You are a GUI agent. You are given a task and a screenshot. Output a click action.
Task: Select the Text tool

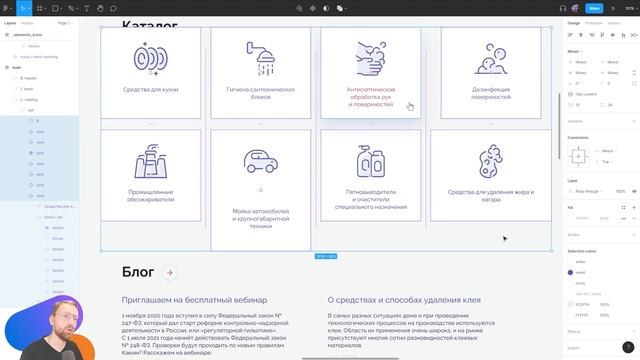click(x=87, y=8)
